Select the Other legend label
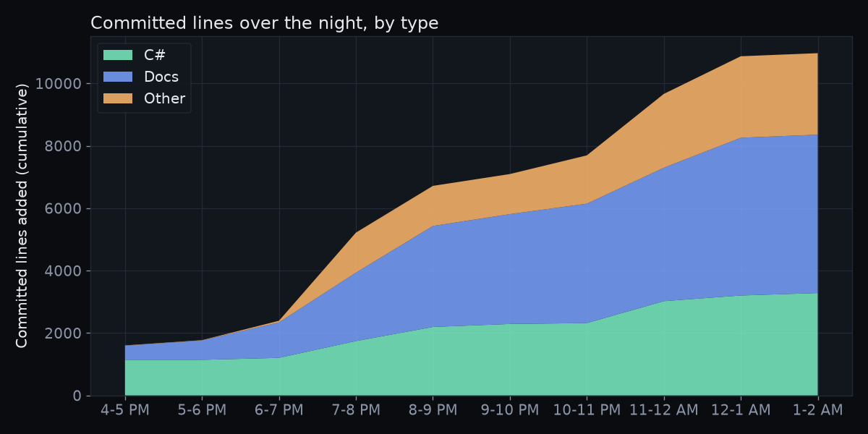The width and height of the screenshot is (868, 434). click(x=164, y=98)
